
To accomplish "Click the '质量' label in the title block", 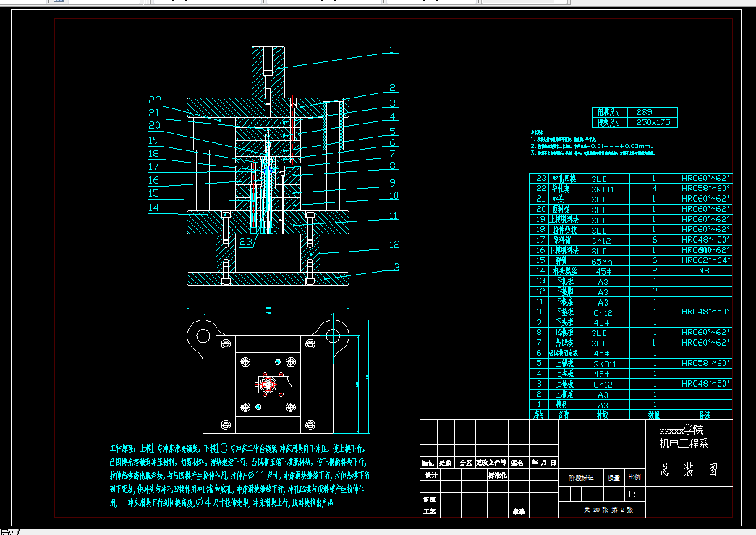I will coord(613,478).
